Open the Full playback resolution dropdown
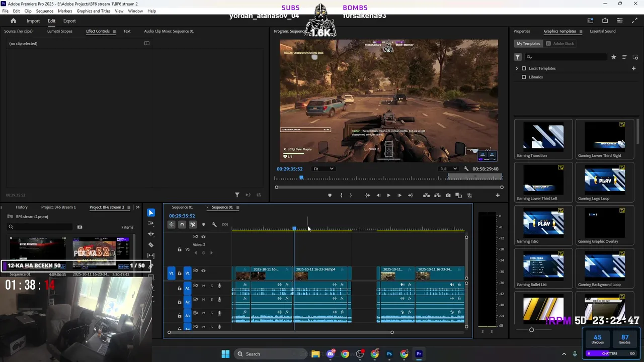Screen dimensions: 644x362 [x=448, y=169]
